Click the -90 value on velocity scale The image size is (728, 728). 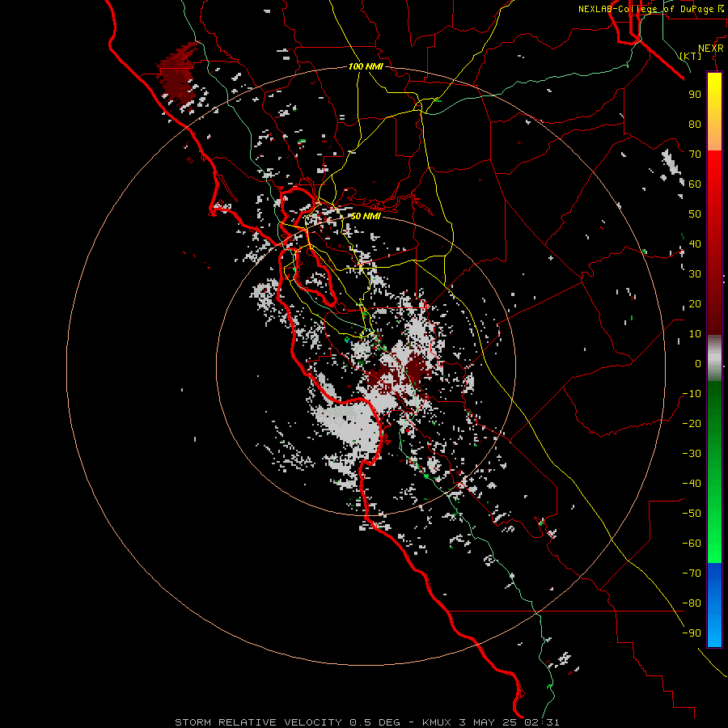coord(692,633)
